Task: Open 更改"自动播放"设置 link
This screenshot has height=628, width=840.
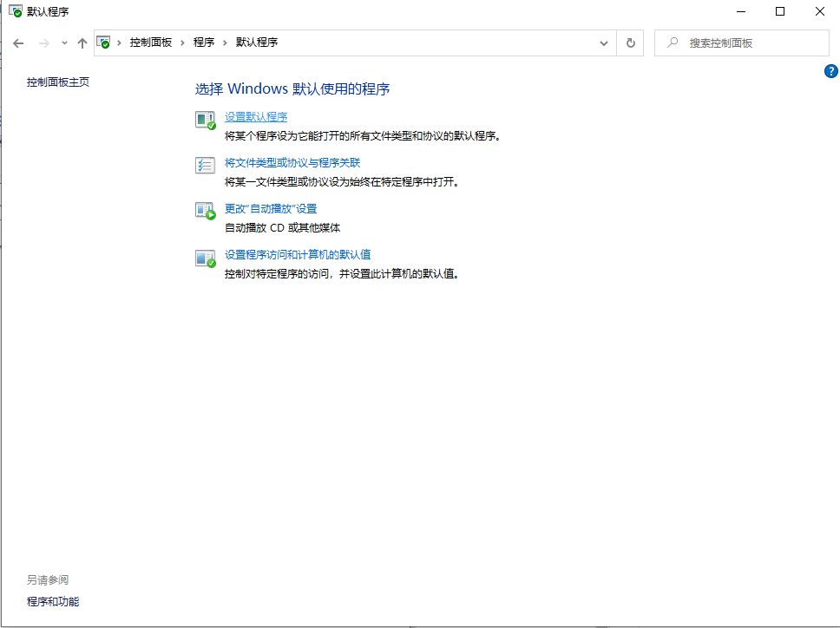Action: tap(271, 208)
